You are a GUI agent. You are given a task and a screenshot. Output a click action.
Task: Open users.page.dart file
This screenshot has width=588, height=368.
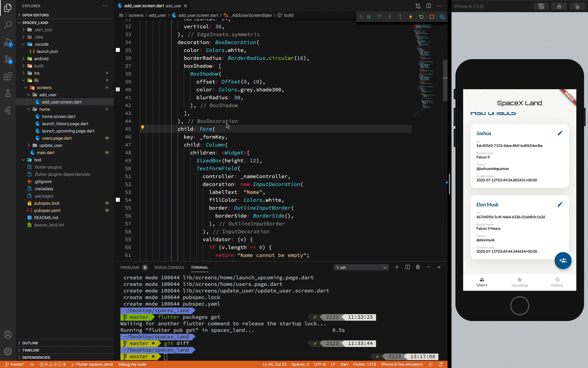[x=65, y=138]
